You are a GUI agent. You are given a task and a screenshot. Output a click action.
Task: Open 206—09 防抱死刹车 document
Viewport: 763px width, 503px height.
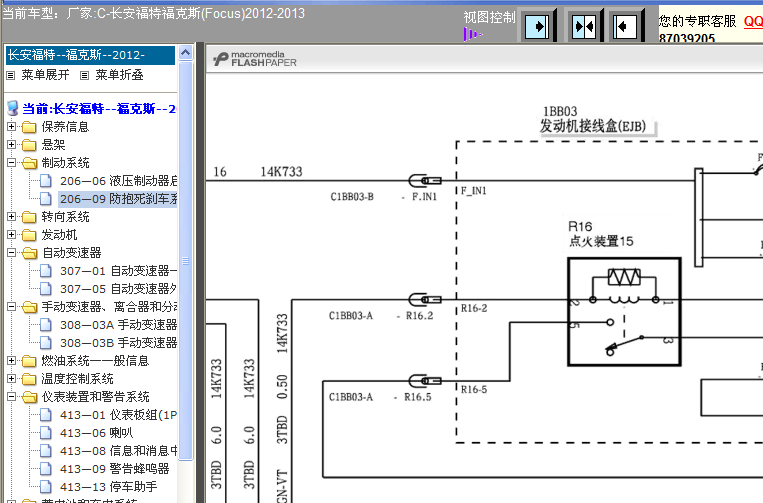[118, 199]
